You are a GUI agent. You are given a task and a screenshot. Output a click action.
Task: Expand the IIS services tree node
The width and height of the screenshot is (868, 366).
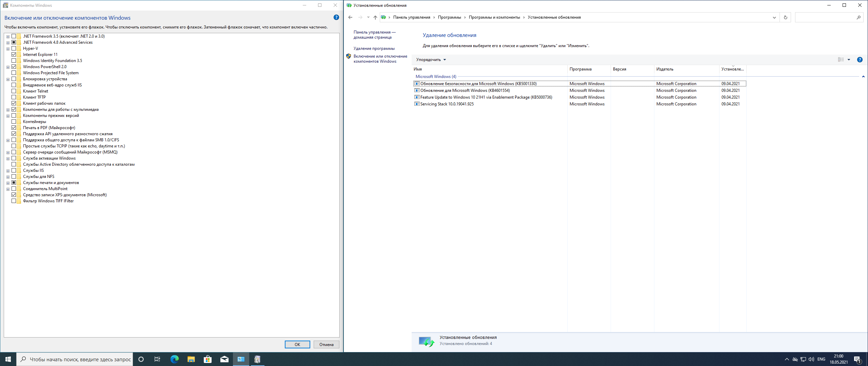point(8,171)
